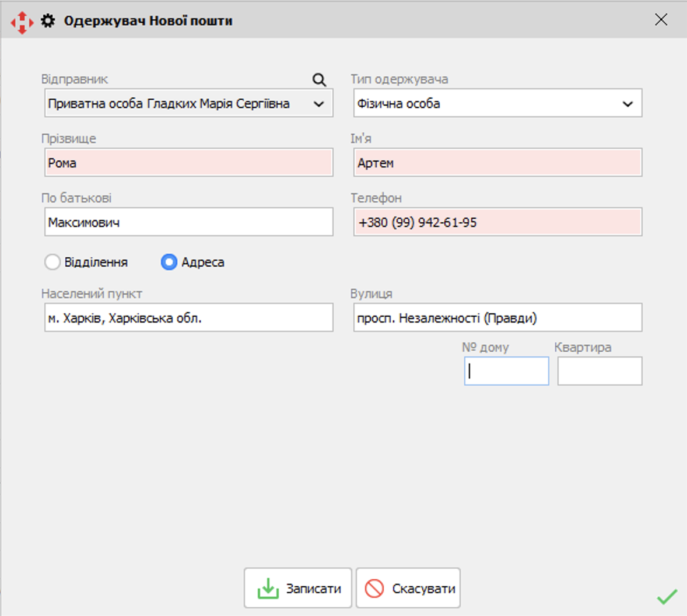Click the green checkmark icon
687x616 pixels.
(x=667, y=596)
